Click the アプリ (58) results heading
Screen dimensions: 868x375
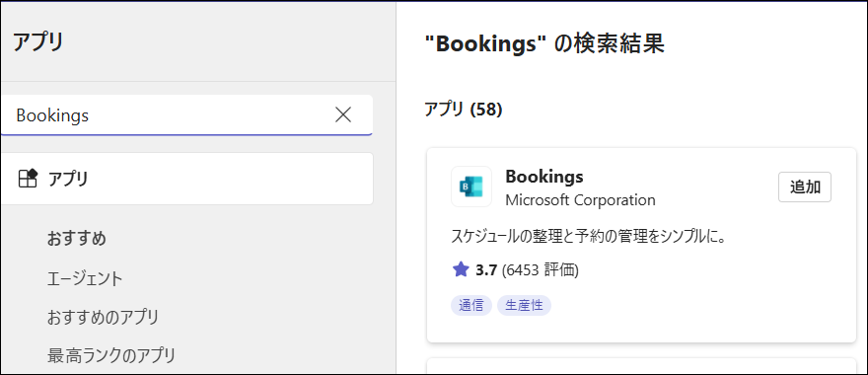[x=463, y=110]
